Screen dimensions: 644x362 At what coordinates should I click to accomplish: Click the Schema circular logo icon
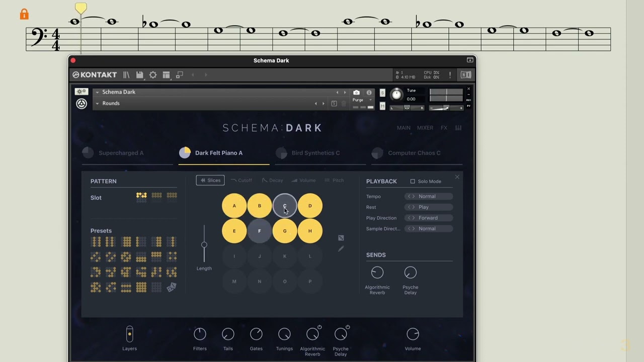[x=82, y=104]
